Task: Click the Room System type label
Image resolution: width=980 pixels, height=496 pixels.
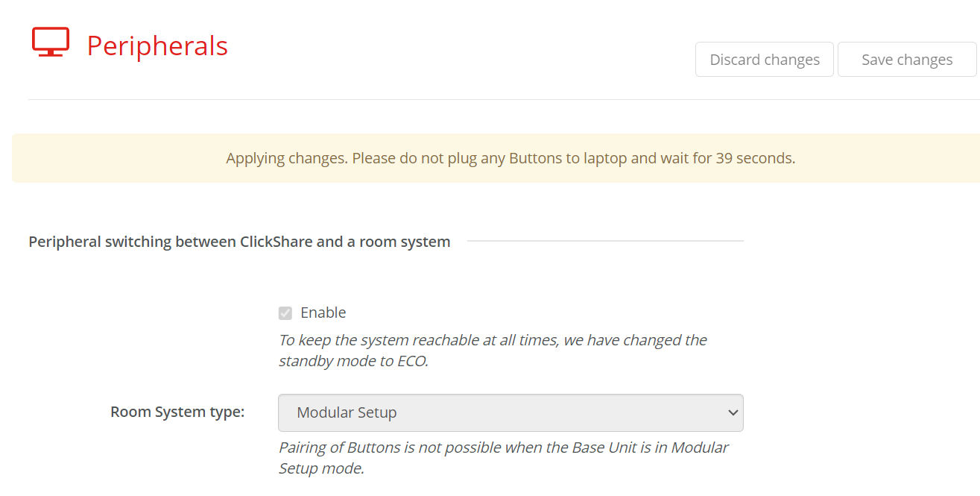Action: pos(177,412)
